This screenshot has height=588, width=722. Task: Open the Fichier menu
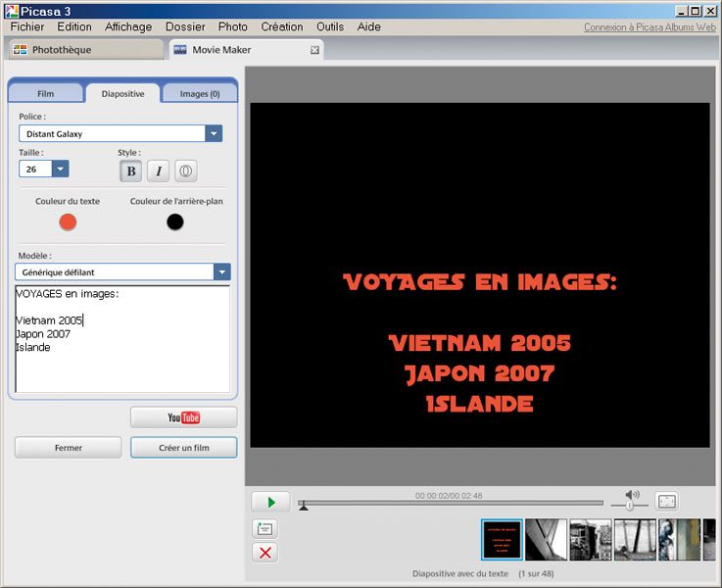[27, 26]
